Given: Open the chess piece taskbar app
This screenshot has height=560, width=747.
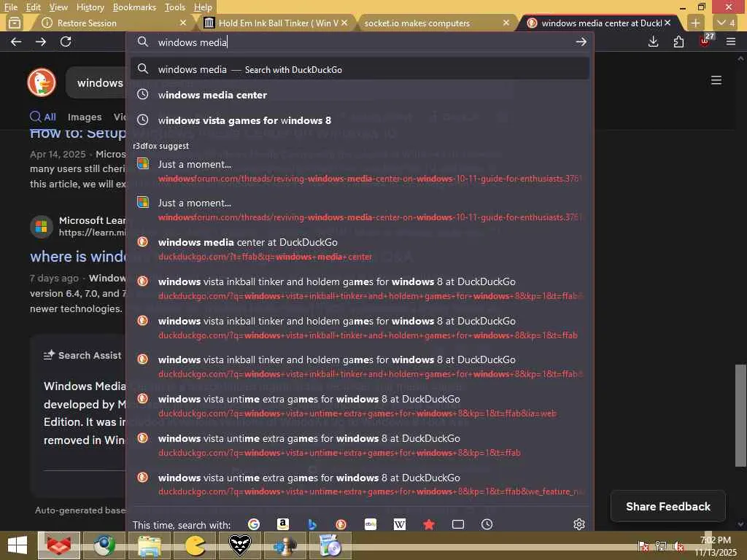Looking at the screenshot, I should [285, 545].
